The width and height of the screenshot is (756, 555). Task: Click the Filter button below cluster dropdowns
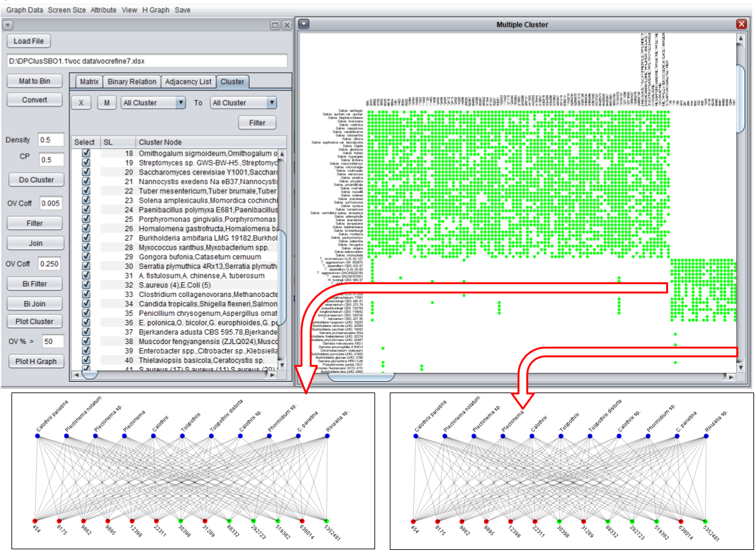tap(257, 122)
